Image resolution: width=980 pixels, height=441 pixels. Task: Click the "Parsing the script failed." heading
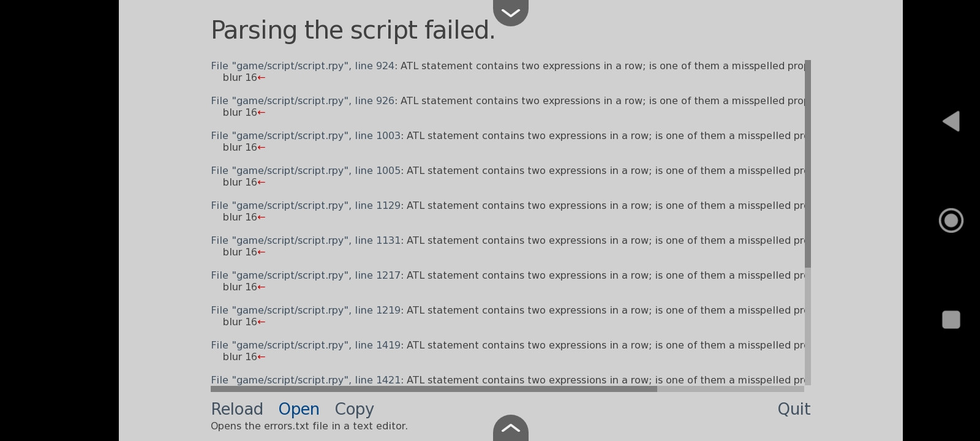[353, 31]
